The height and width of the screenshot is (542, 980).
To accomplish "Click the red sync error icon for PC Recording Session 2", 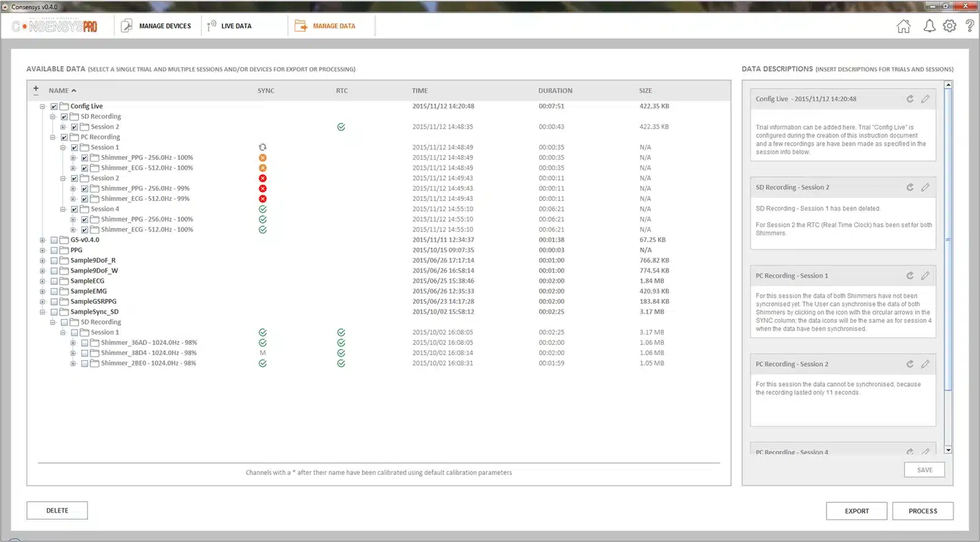I will point(263,178).
